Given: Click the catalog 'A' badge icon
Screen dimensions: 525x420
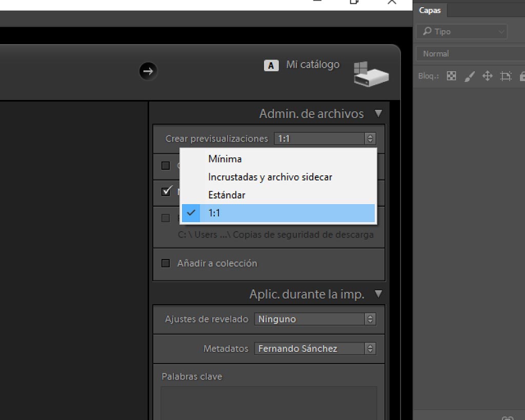Looking at the screenshot, I should (x=271, y=65).
